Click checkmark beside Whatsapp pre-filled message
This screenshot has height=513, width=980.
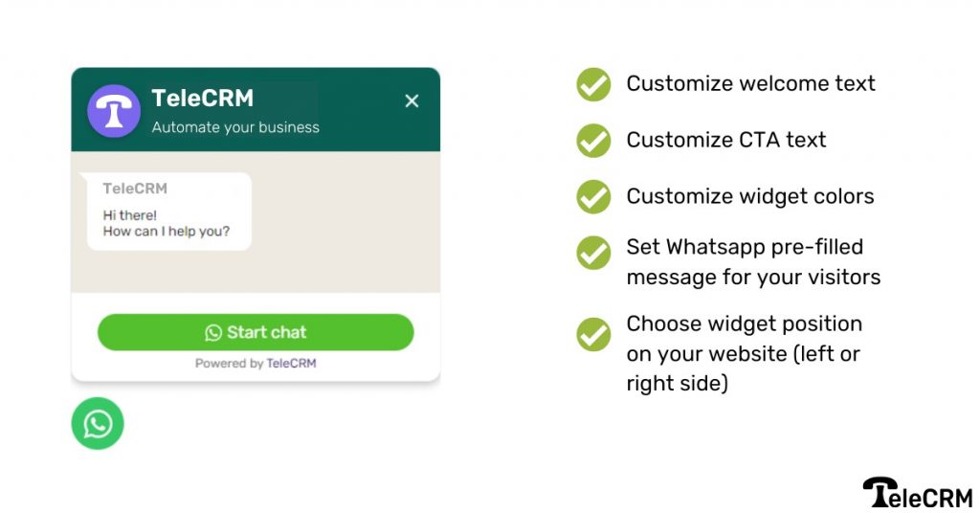pyautogui.click(x=593, y=253)
